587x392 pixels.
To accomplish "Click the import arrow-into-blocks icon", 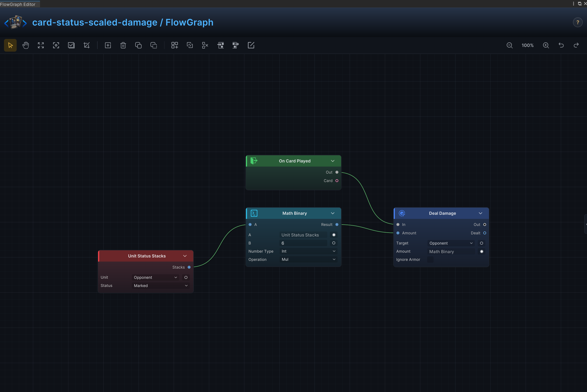I will (221, 45).
